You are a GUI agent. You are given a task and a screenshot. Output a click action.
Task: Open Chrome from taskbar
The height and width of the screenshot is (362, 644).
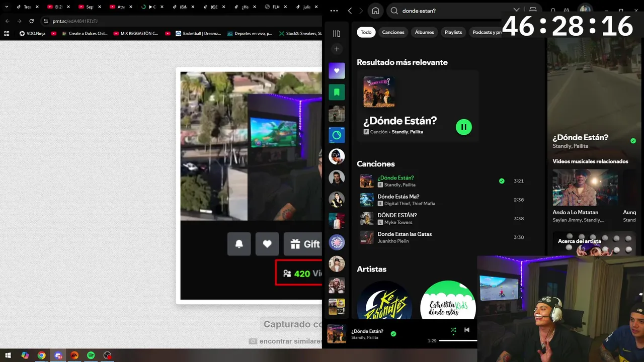tap(41, 355)
